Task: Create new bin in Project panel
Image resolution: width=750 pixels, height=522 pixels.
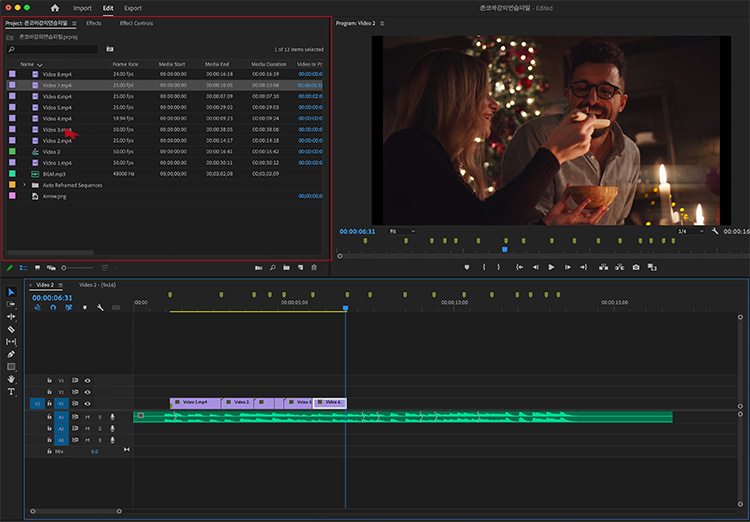Action: (x=287, y=267)
